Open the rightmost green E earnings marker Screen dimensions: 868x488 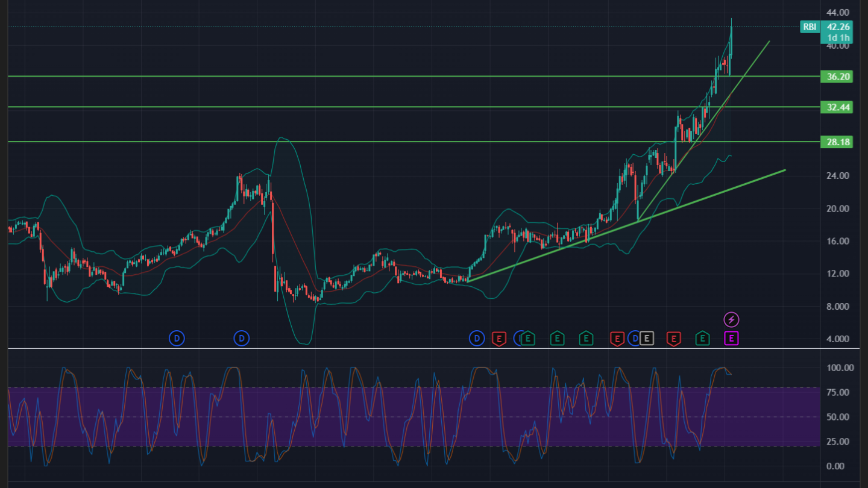click(702, 339)
